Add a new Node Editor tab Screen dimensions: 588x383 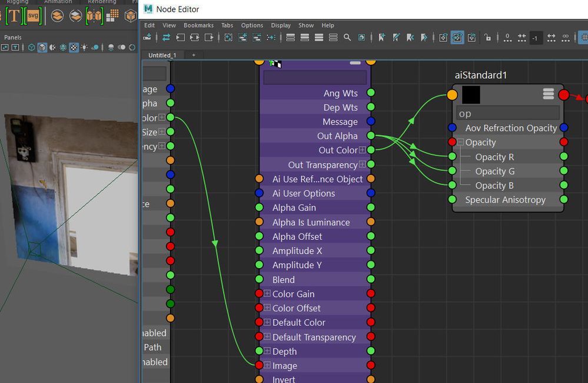click(194, 55)
